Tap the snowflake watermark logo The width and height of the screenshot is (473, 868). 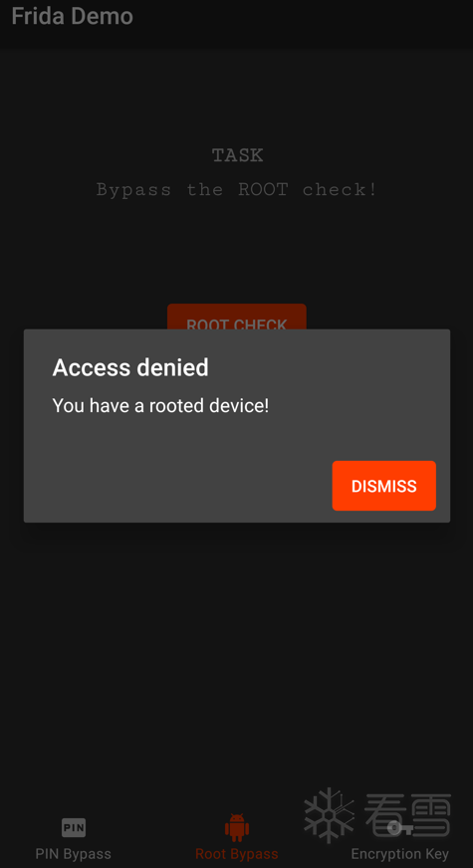(329, 815)
